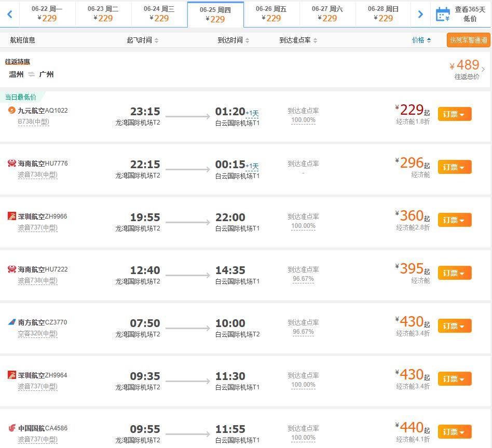The width and height of the screenshot is (492, 448).
Task: Expand 订票 options for the ¥229 flight
Action: pyautogui.click(x=454, y=114)
